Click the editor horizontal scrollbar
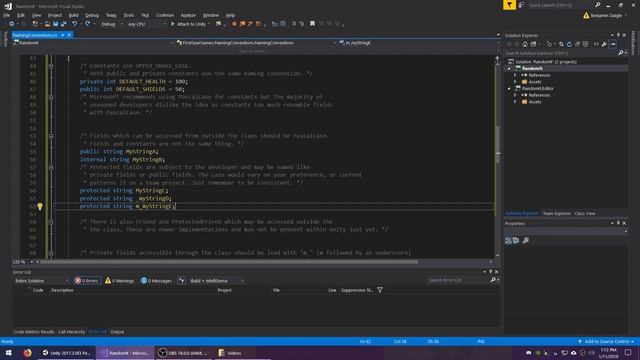This screenshot has height=360, width=640. click(x=229, y=262)
